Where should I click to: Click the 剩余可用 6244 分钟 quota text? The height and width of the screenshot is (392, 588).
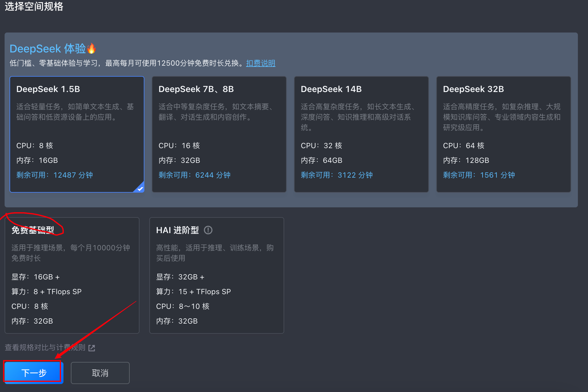(x=194, y=175)
